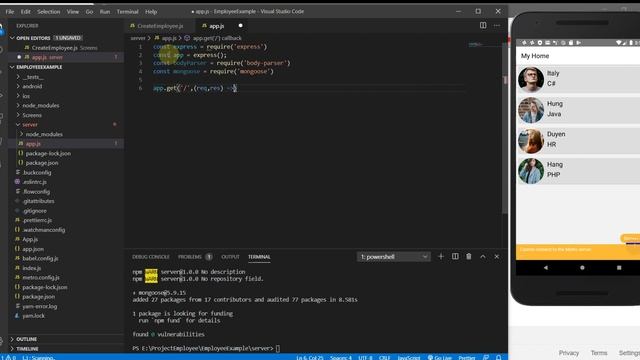Screen dimensions: 640x360
Task: Switch to the Debug Console panel tab
Action: coord(151,257)
